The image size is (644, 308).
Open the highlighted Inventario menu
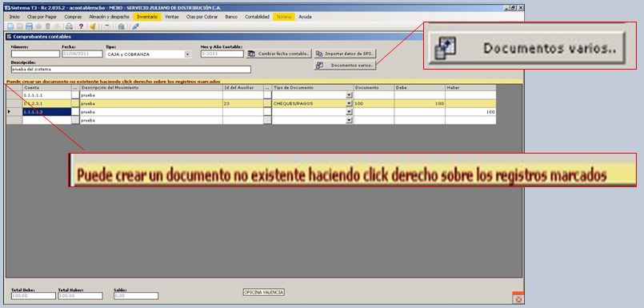coord(147,17)
